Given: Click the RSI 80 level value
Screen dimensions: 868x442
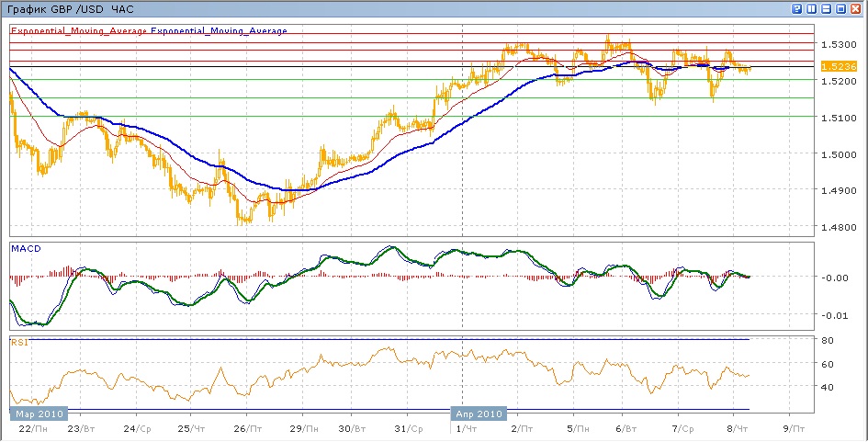Looking at the screenshot, I should [x=827, y=341].
